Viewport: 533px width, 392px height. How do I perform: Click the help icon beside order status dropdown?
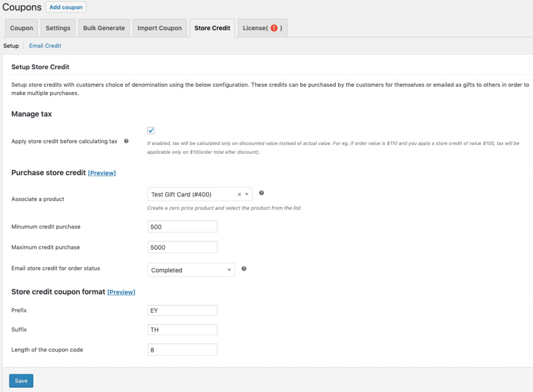pyautogui.click(x=244, y=269)
